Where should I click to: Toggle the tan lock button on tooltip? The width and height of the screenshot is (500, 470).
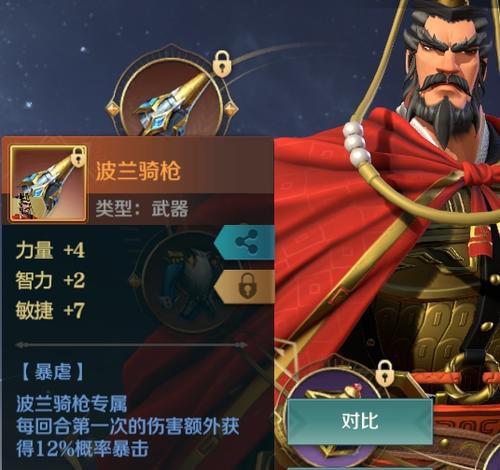(246, 286)
